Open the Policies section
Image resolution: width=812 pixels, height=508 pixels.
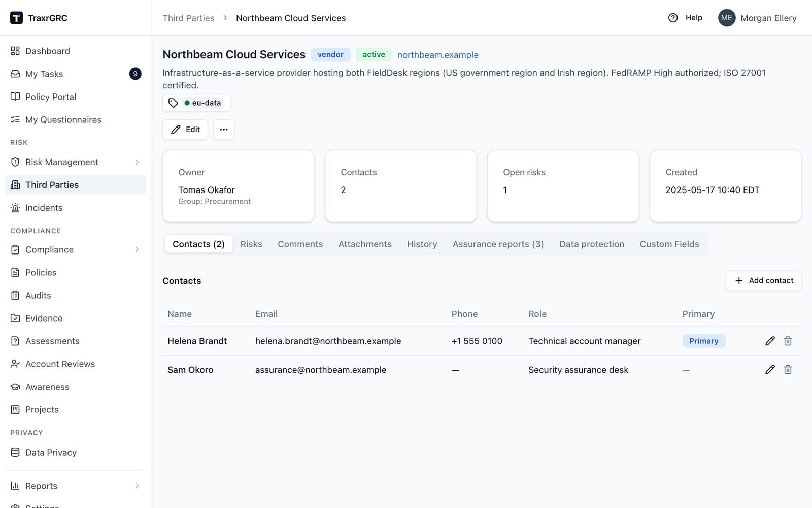point(76,272)
